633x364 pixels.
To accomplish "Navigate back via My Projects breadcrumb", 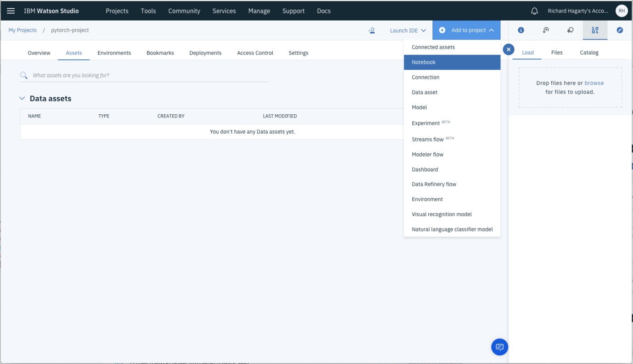I will click(22, 29).
